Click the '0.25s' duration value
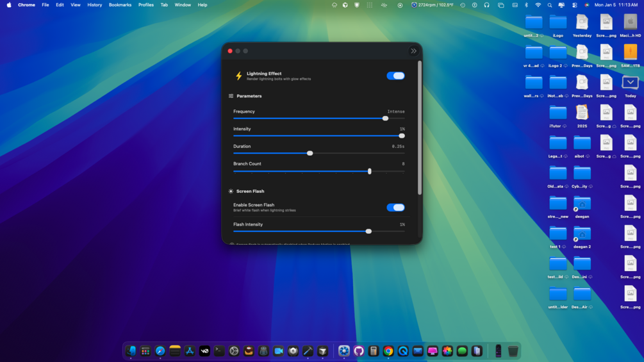The height and width of the screenshot is (362, 644). [x=398, y=147]
